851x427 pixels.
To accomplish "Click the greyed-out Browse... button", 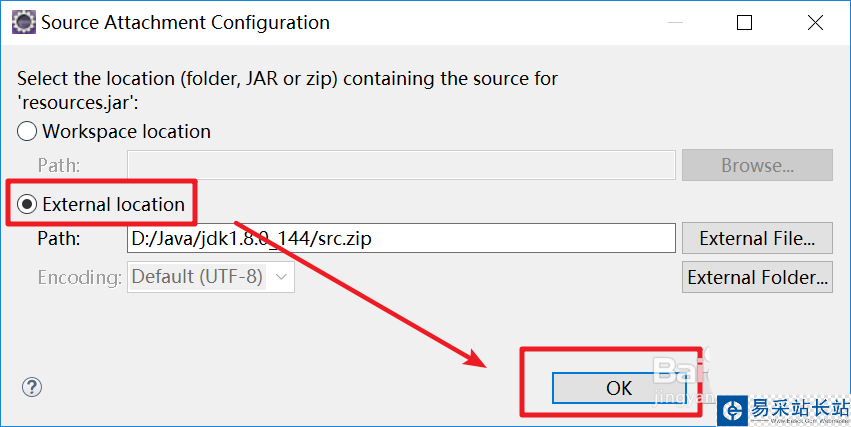I will [x=757, y=165].
